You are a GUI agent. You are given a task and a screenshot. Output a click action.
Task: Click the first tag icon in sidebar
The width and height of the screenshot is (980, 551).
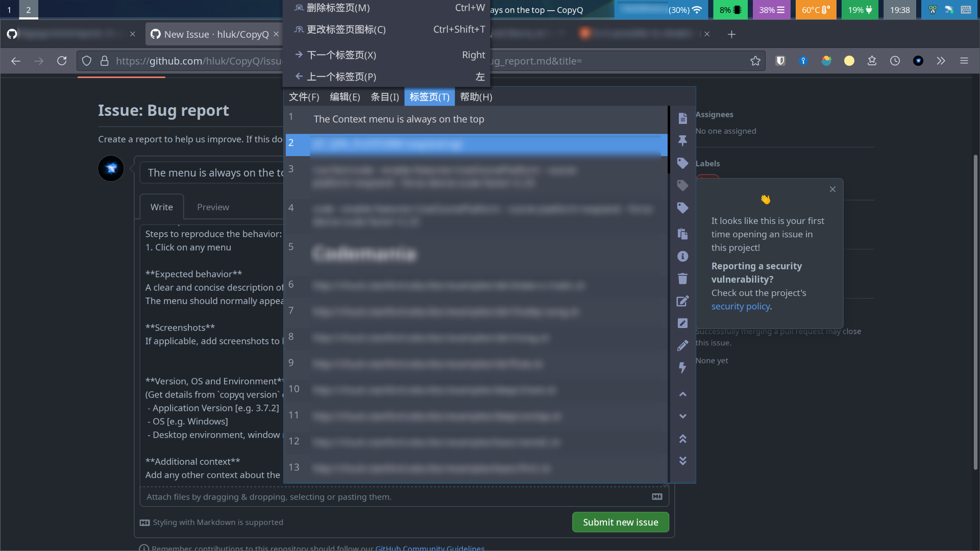tap(682, 163)
